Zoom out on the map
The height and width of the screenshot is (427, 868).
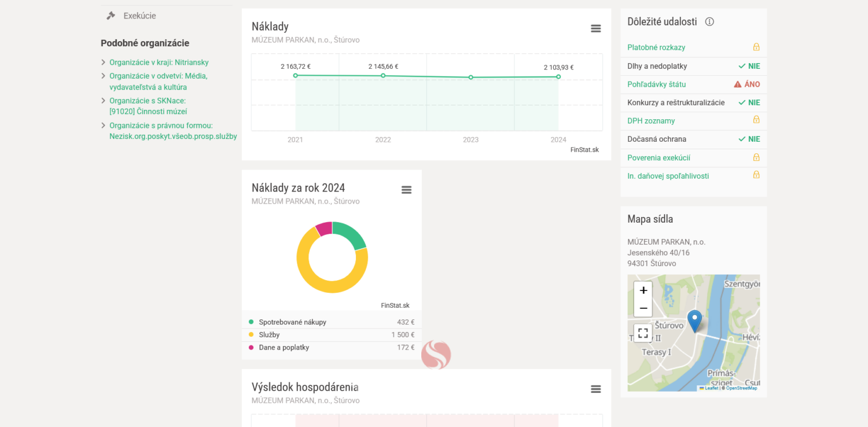point(643,308)
